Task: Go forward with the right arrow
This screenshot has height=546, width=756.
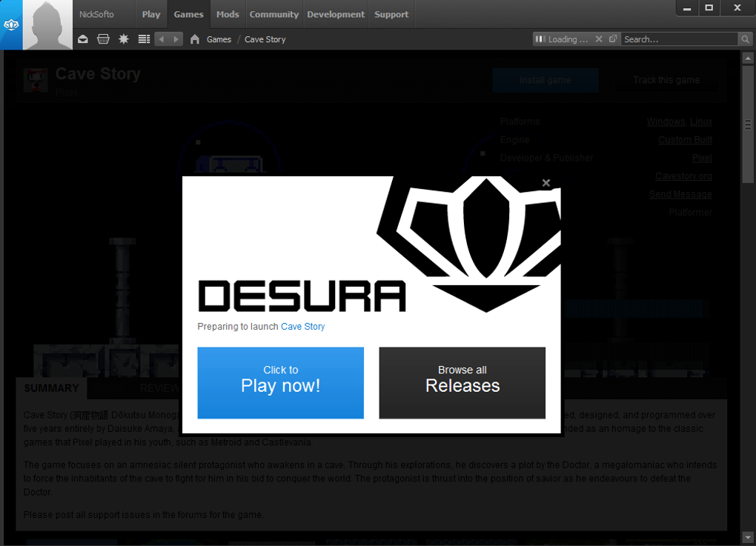Action: pos(176,39)
